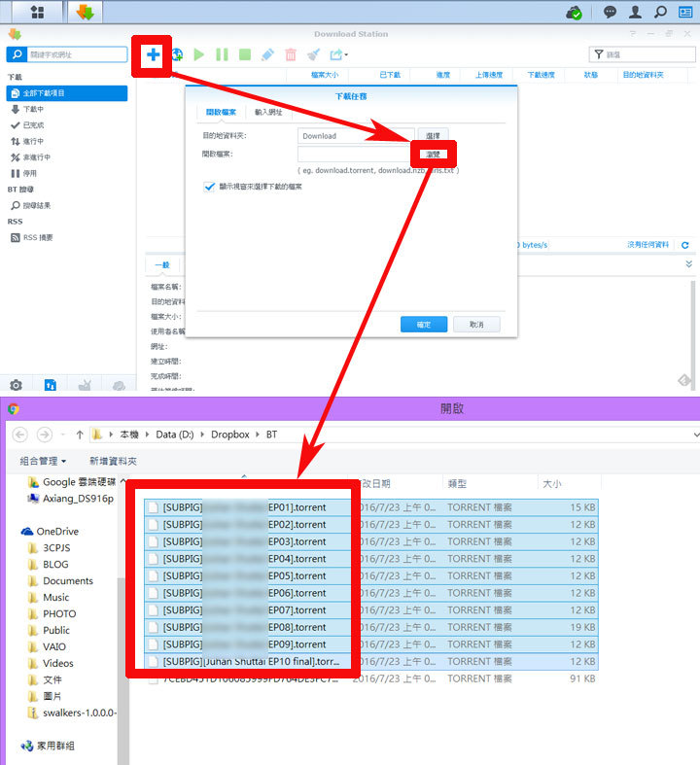Open the user account icon

click(x=635, y=13)
